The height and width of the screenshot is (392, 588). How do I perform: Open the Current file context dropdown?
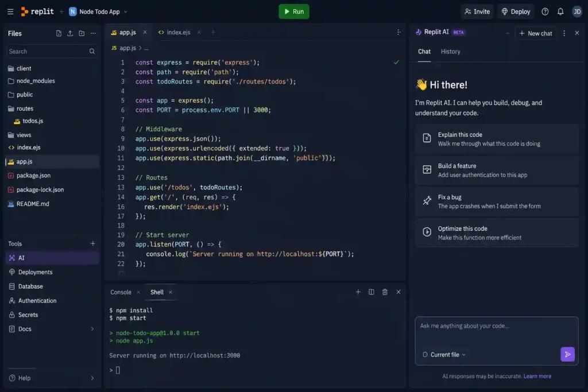pyautogui.click(x=444, y=355)
